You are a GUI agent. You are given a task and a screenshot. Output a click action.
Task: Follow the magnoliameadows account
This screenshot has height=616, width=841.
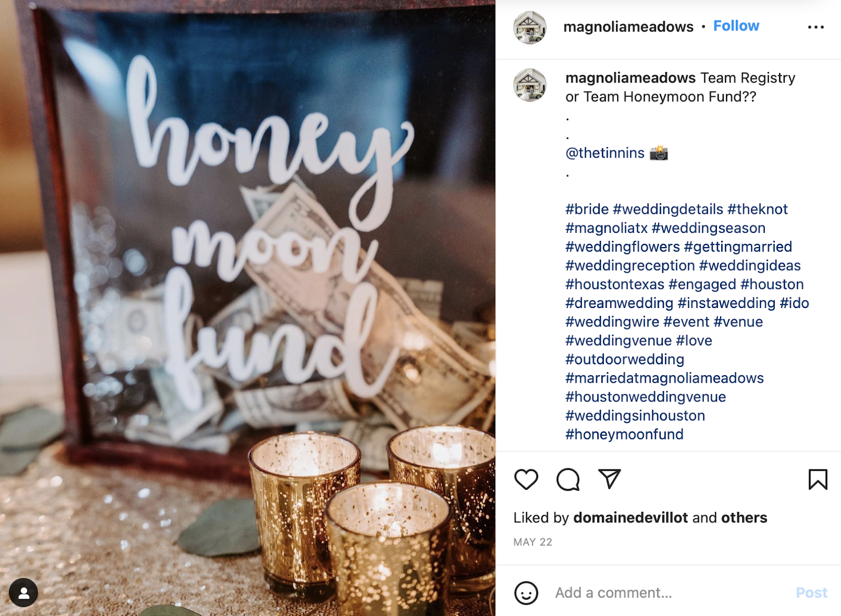click(736, 26)
